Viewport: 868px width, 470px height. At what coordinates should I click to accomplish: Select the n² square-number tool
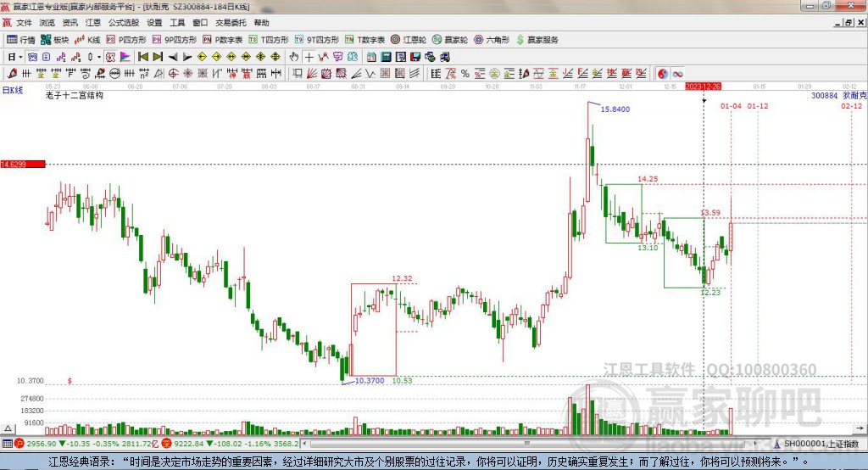coord(143,73)
